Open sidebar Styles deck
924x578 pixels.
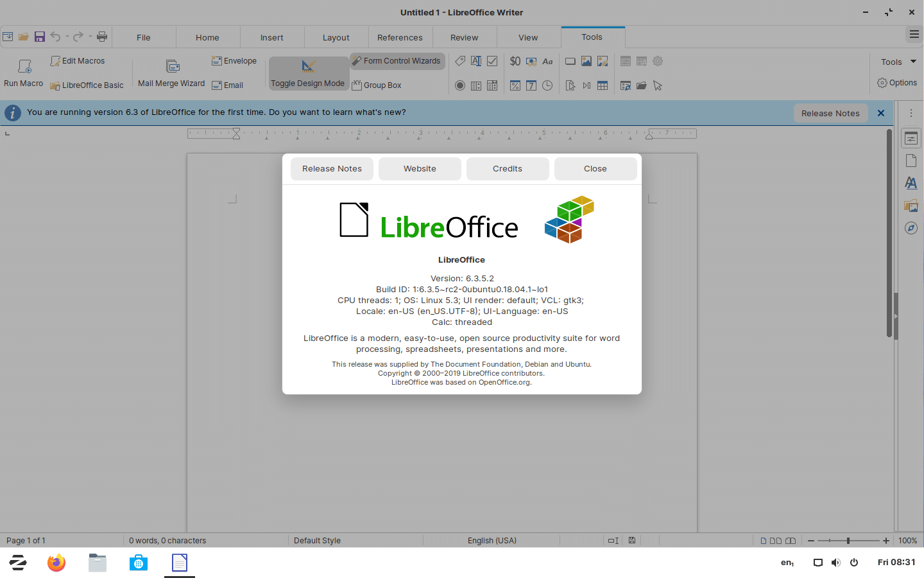(x=911, y=183)
